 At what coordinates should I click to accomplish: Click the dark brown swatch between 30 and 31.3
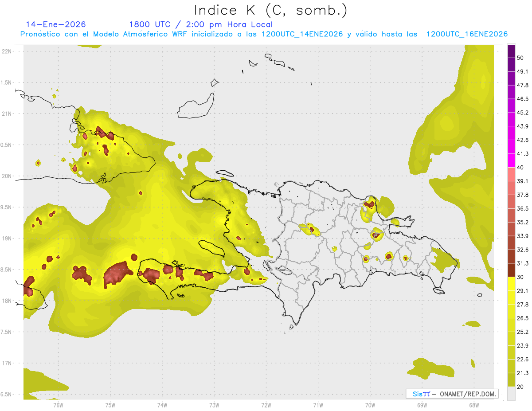(x=511, y=270)
